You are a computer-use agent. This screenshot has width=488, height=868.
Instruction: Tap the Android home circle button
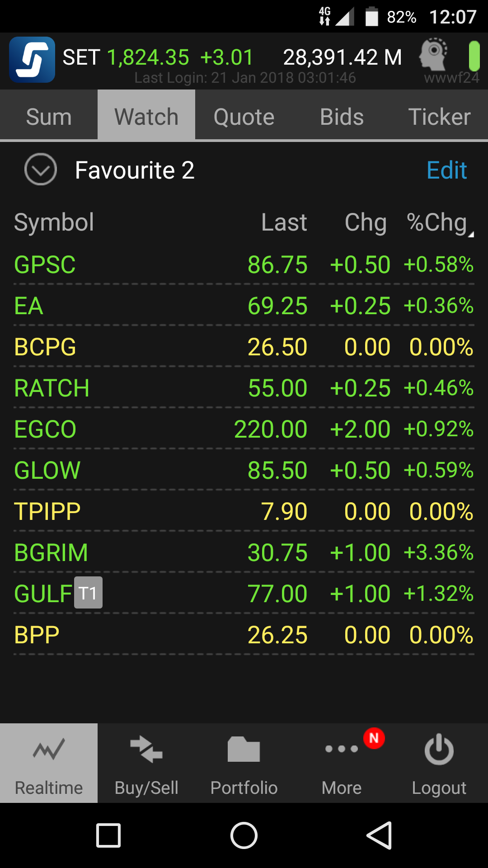pyautogui.click(x=244, y=835)
